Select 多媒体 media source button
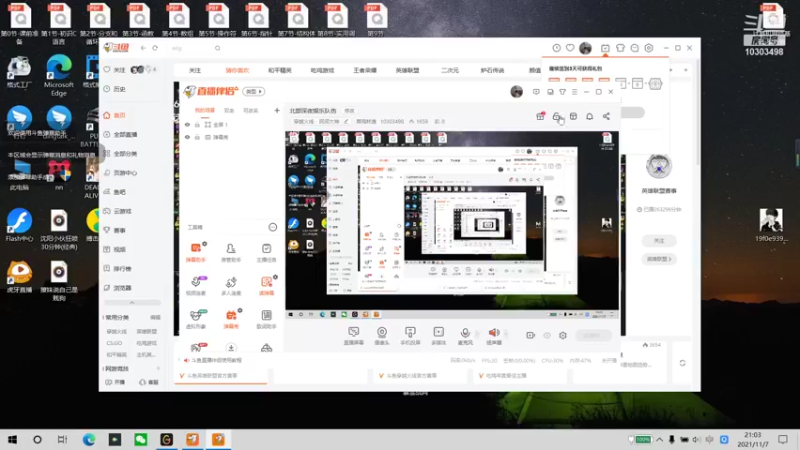This screenshot has width=800, height=450. click(x=439, y=336)
